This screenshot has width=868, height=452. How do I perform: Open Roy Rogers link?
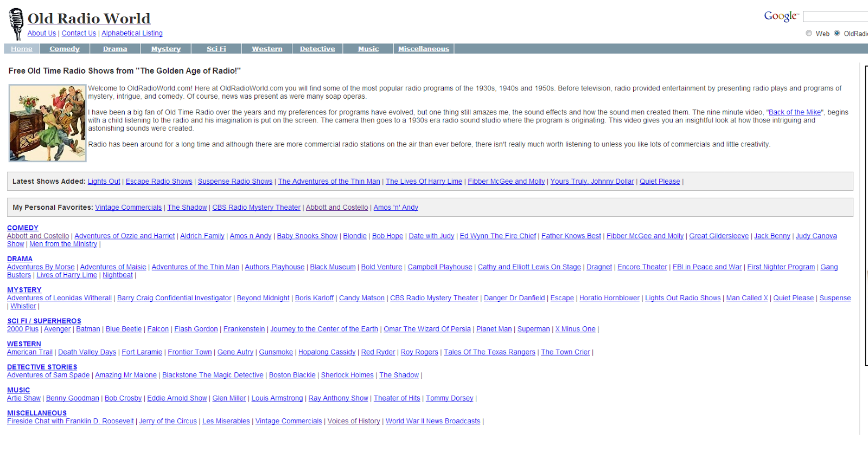click(x=419, y=352)
